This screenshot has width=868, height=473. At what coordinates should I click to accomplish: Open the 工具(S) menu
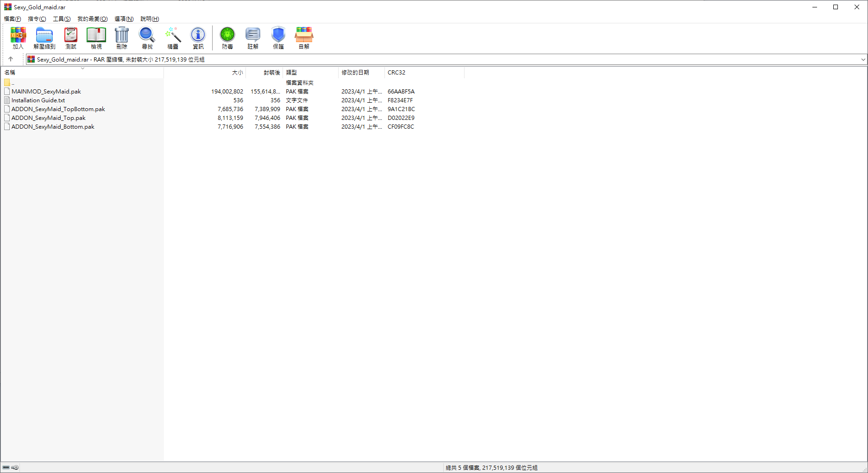(62, 19)
